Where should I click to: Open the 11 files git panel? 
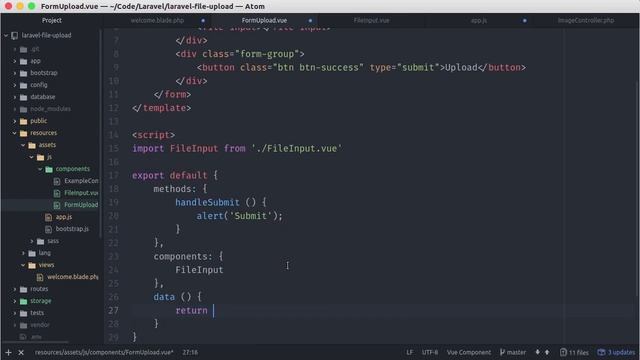[574, 352]
